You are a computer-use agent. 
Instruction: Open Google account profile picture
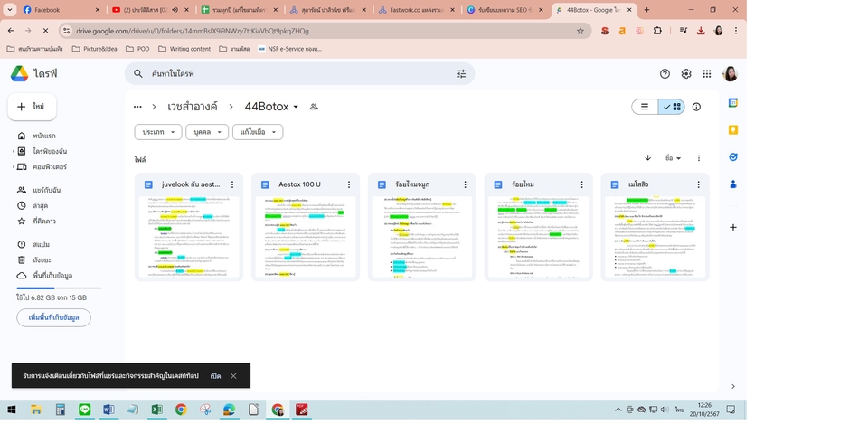point(731,73)
